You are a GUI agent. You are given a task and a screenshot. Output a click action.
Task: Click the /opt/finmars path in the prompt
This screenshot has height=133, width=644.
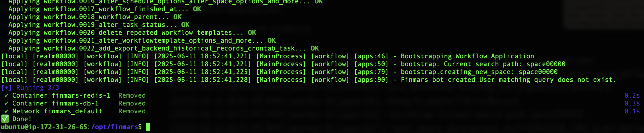click(x=115, y=127)
